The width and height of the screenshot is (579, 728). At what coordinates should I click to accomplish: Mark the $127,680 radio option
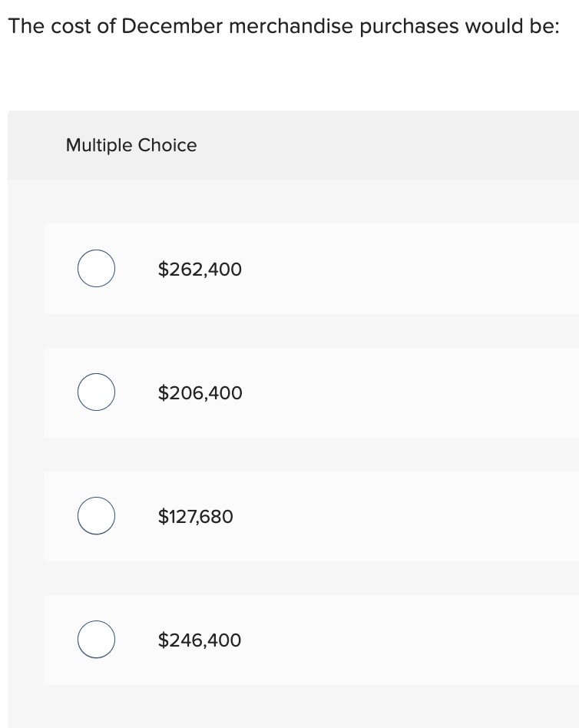[96, 516]
